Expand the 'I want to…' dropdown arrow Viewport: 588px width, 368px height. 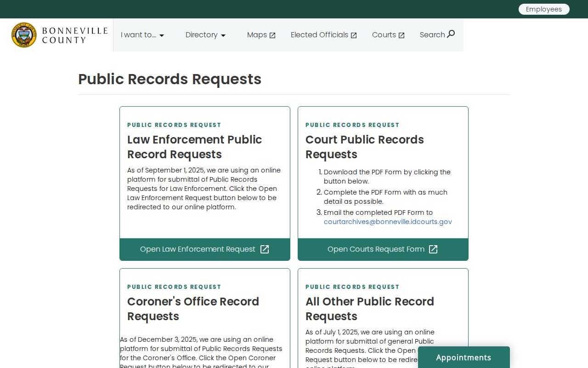coord(162,35)
